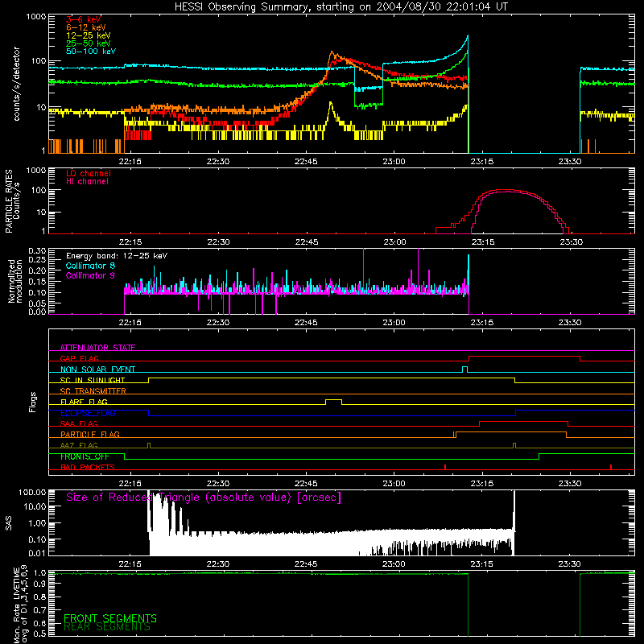Click the PARTICLE_FLAG label
Screen dimensions: 644x644
tap(90, 434)
